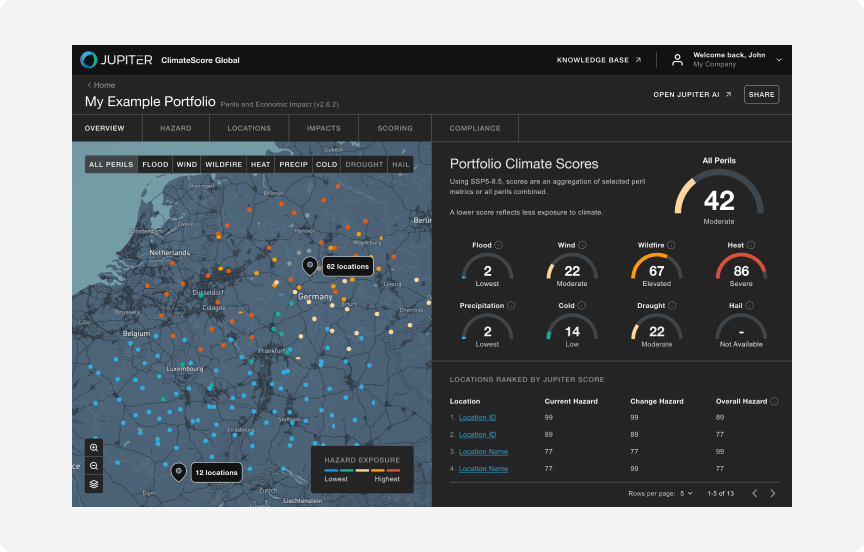This screenshot has width=864, height=552.
Task: Click the Location column header
Action: (465, 402)
